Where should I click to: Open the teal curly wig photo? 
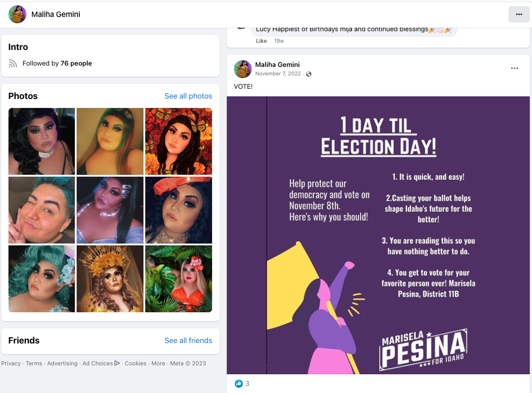tap(42, 278)
